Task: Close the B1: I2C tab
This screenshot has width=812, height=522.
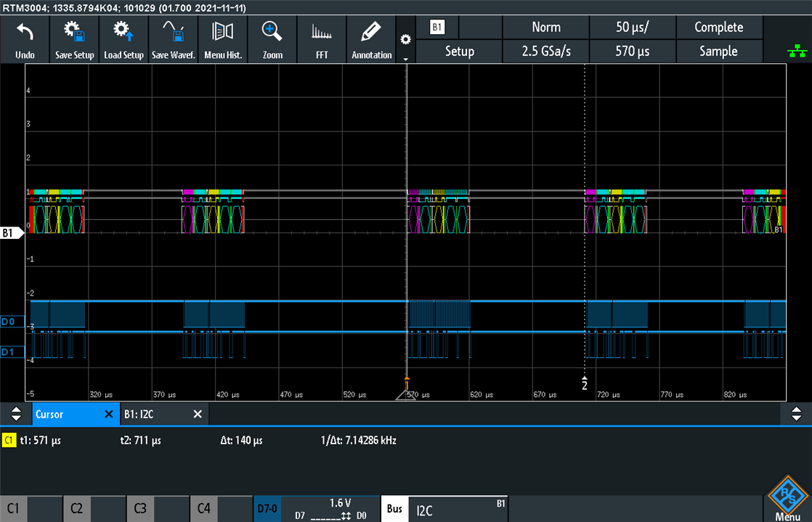Action: (198, 415)
